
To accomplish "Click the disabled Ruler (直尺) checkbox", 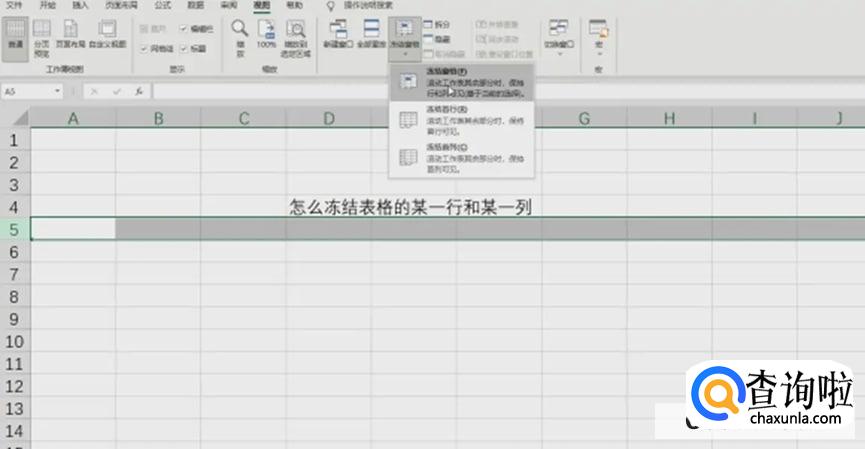I will [x=143, y=29].
